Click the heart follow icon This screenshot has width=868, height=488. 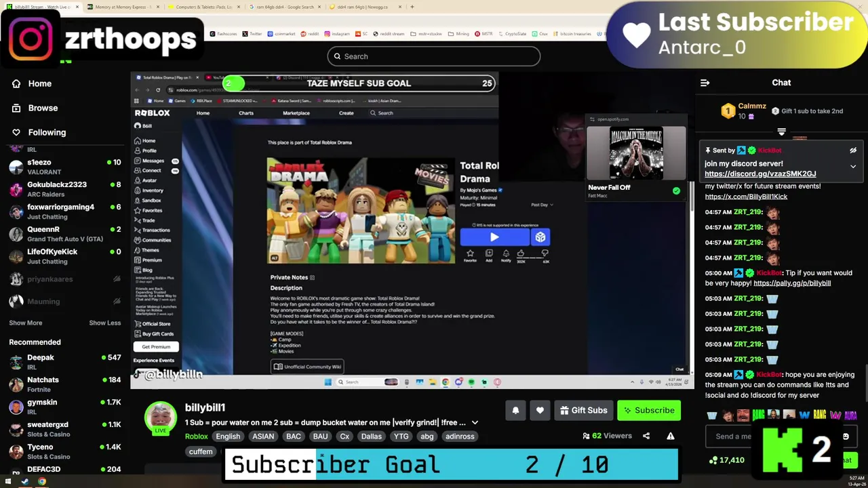[540, 410]
